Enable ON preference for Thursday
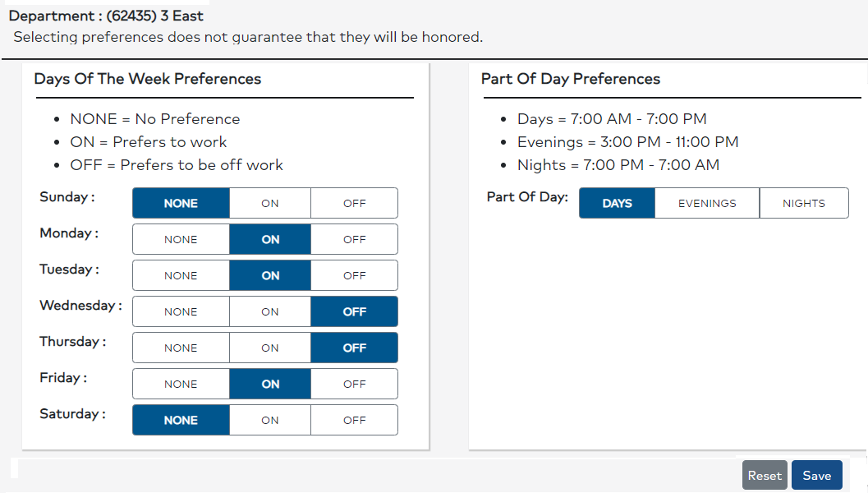 click(269, 348)
